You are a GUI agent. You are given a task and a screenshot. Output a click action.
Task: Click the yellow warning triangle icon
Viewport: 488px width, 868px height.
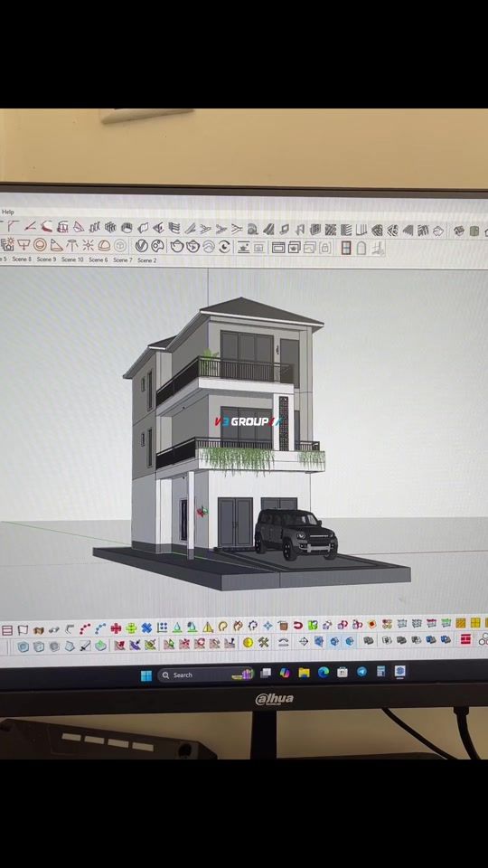point(208,627)
